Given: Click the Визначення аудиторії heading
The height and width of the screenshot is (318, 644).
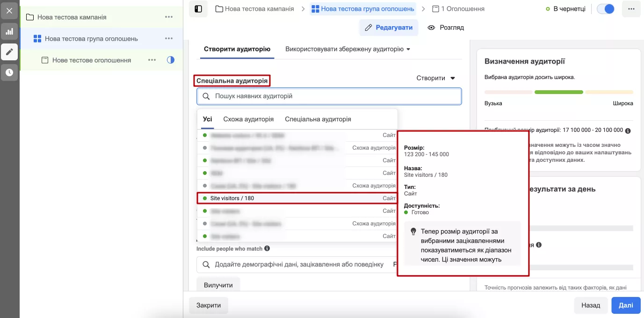Looking at the screenshot, I should pyautogui.click(x=525, y=61).
